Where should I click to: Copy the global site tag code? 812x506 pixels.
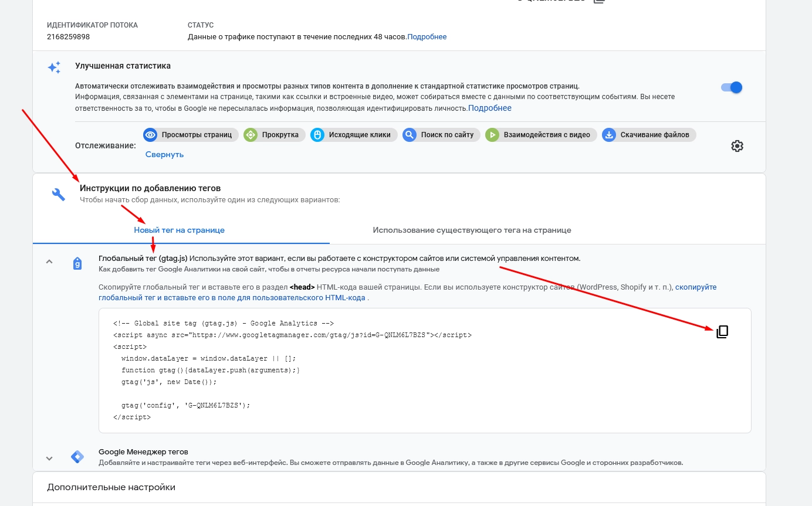(x=722, y=332)
